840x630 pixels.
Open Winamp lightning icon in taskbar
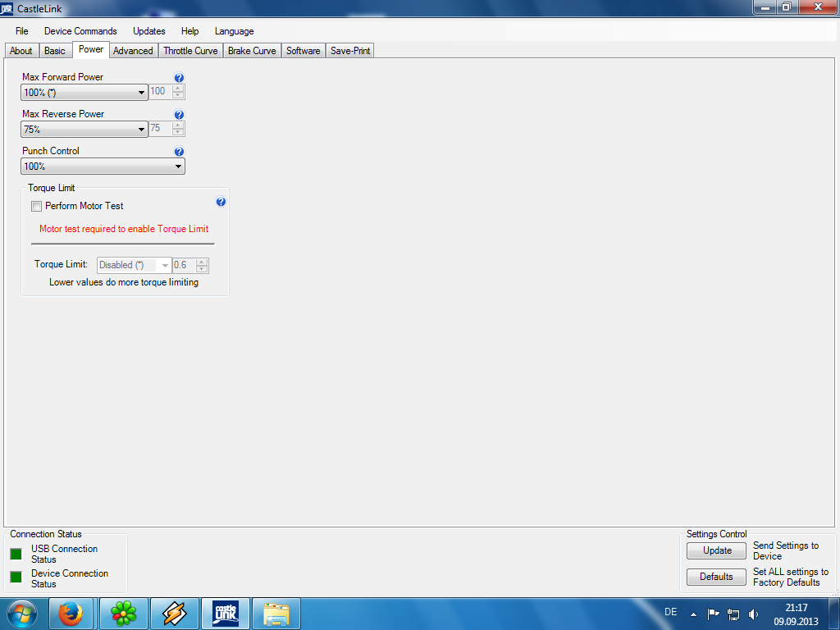click(x=174, y=614)
